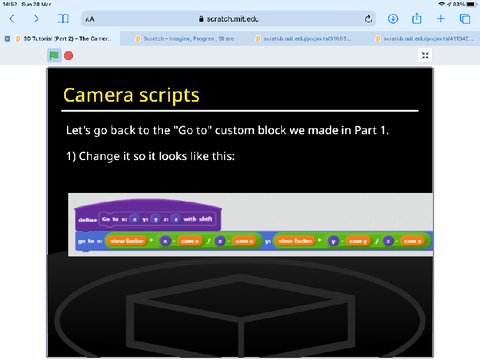Close the 3D Tutorial Part 2 tab
Screen dimensions: 480x360
coord(7,39)
